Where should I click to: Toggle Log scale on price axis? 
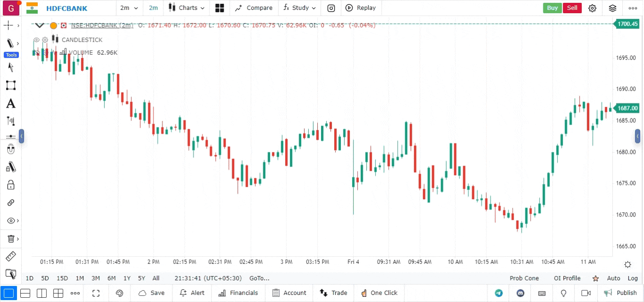coord(633,278)
